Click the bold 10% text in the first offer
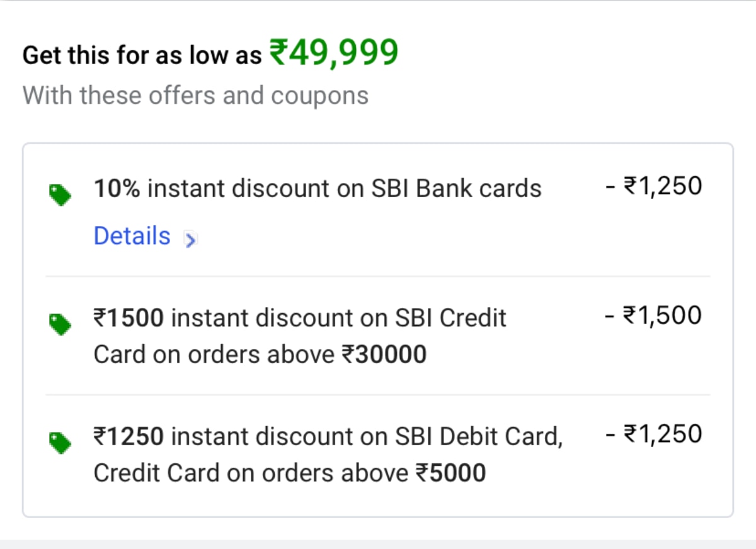This screenshot has height=549, width=756. click(117, 188)
